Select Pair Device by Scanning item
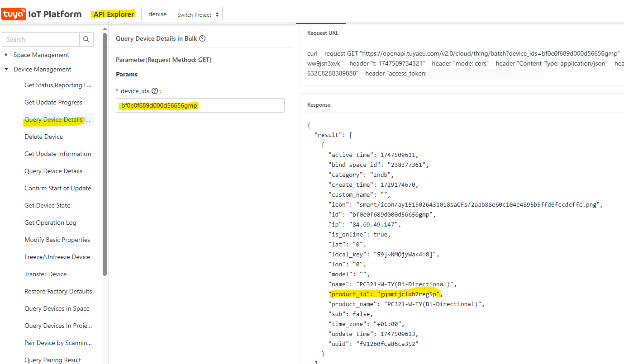624x364 pixels. pos(58,343)
